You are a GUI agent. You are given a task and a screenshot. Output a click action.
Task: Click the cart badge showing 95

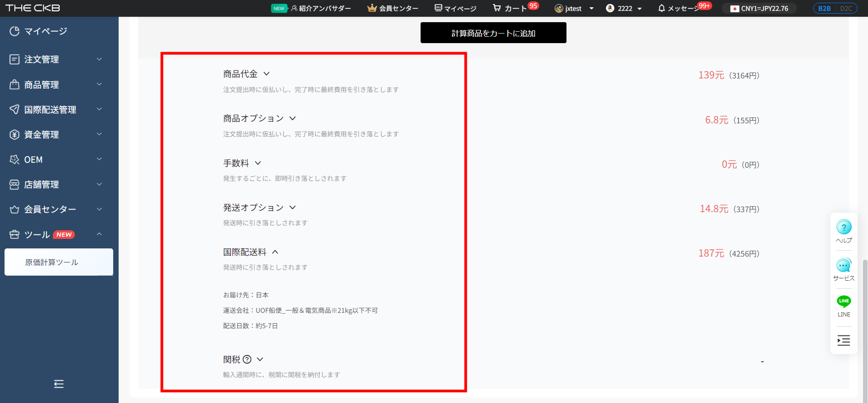point(533,6)
